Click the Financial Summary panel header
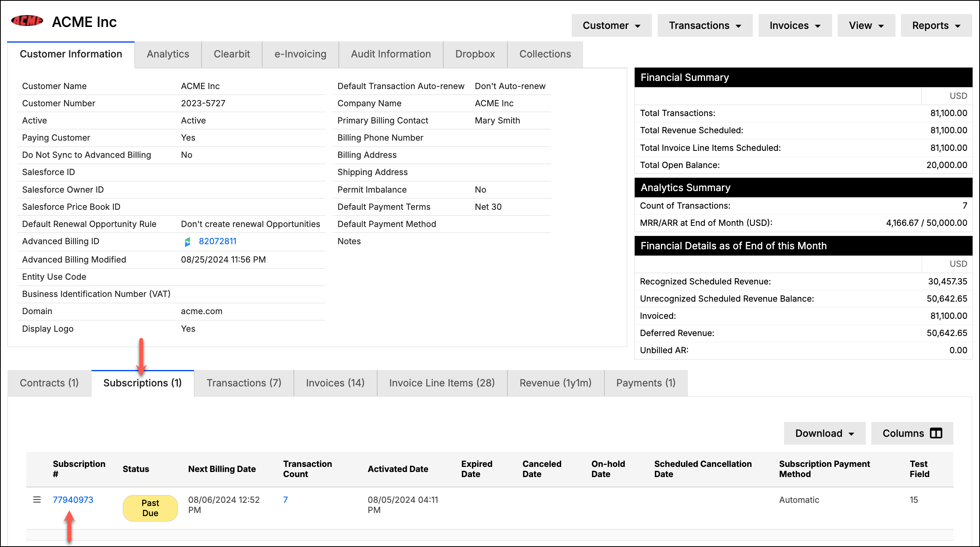This screenshot has width=980, height=547. pyautogui.click(x=803, y=77)
